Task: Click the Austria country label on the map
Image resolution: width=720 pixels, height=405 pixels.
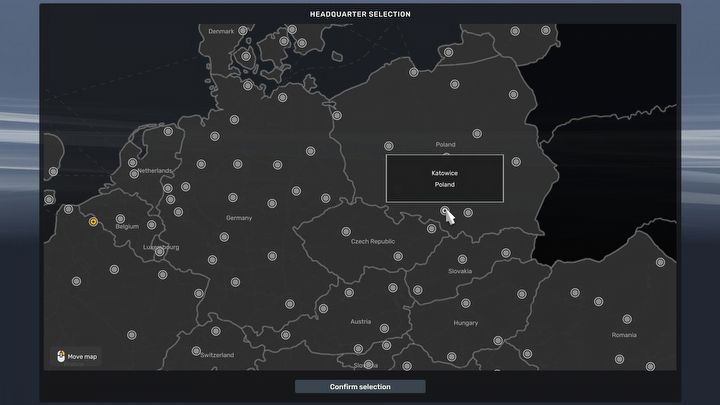Action: (x=360, y=322)
